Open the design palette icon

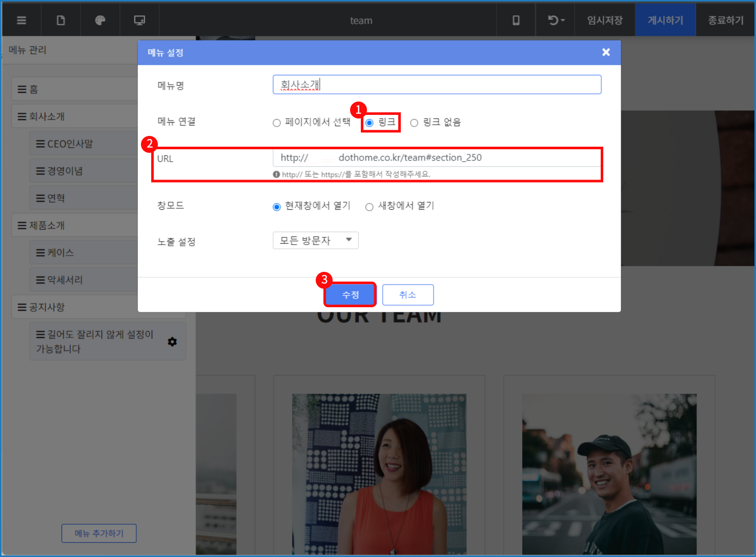point(100,21)
